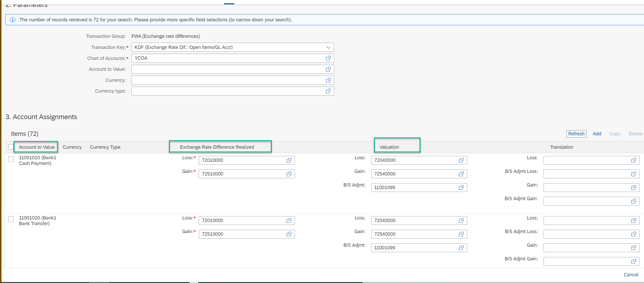Open value help for 11001020 translation Gain
Image resolution: width=644 pixels, height=283 pixels.
point(634,248)
